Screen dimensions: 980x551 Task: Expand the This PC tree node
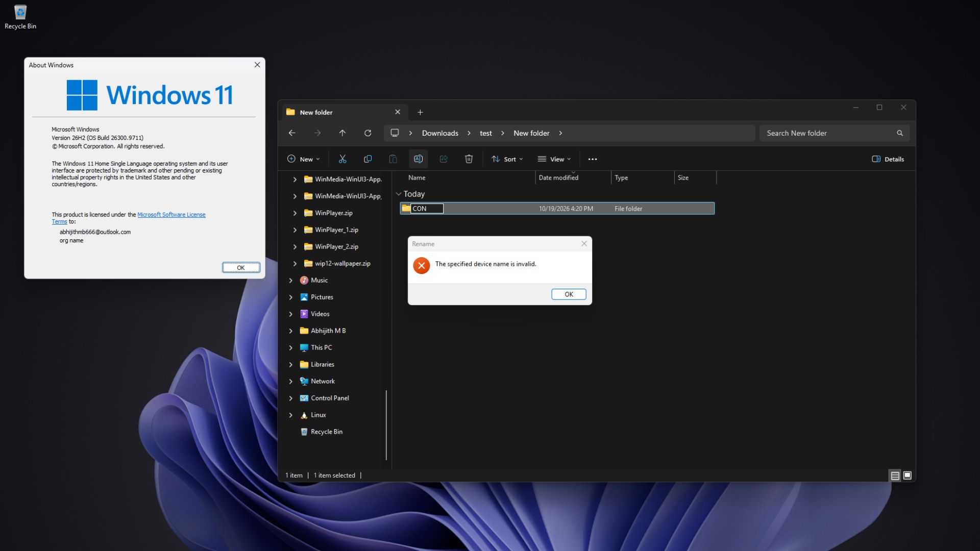coord(291,348)
